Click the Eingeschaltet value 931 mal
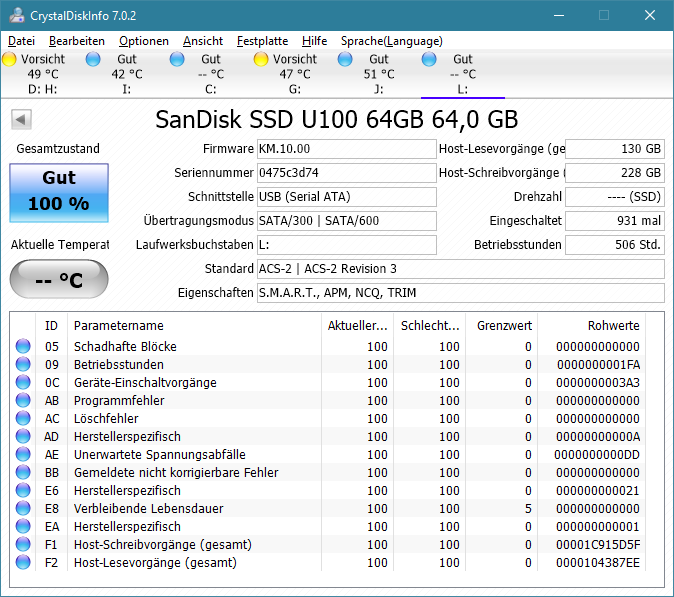Image resolution: width=674 pixels, height=597 pixels. click(615, 221)
